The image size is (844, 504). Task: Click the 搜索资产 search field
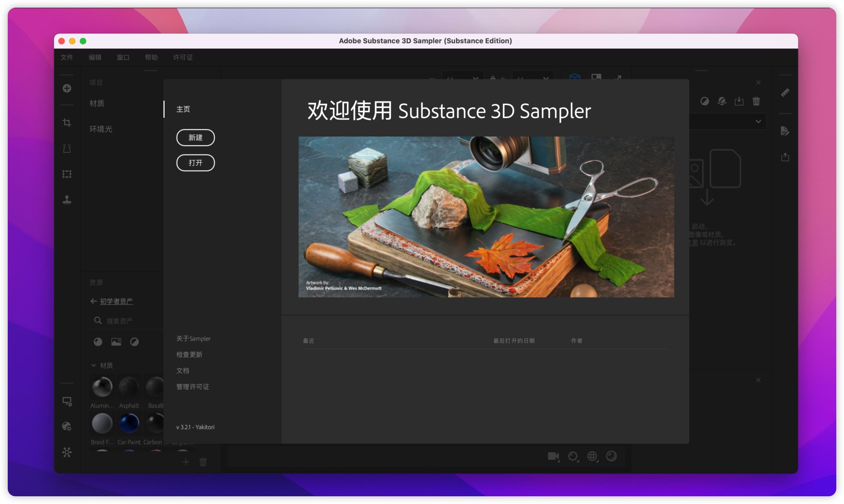(x=127, y=321)
